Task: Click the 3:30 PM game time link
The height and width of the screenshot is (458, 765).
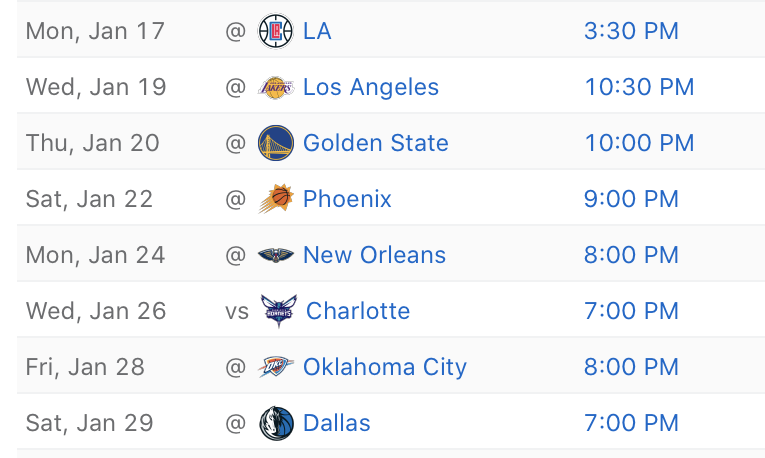Action: (x=631, y=31)
